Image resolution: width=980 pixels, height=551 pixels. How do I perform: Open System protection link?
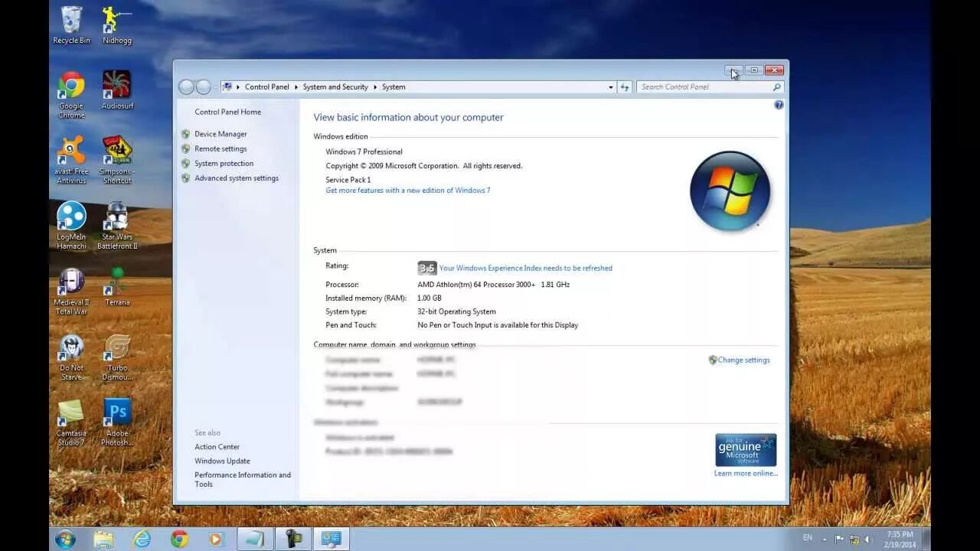coord(224,163)
